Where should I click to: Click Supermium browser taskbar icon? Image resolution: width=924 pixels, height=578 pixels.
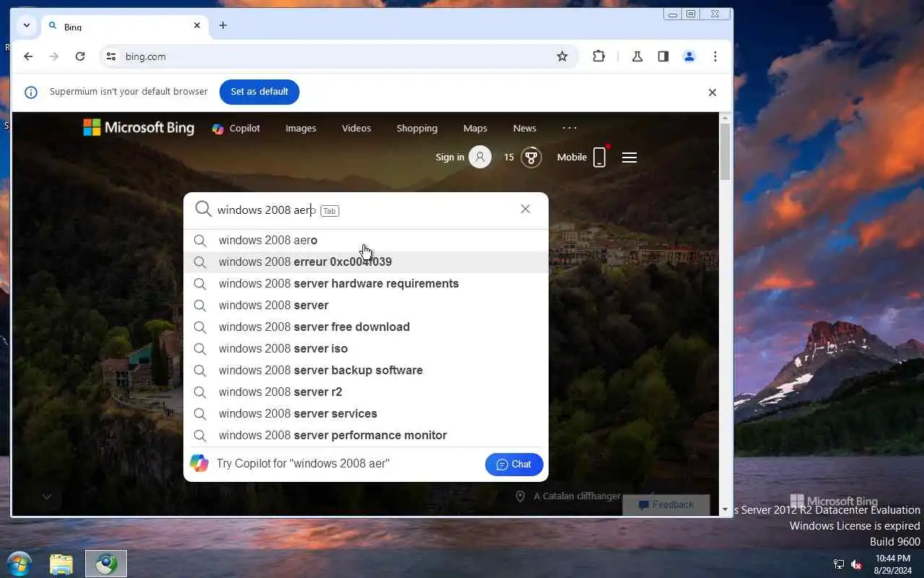(106, 564)
